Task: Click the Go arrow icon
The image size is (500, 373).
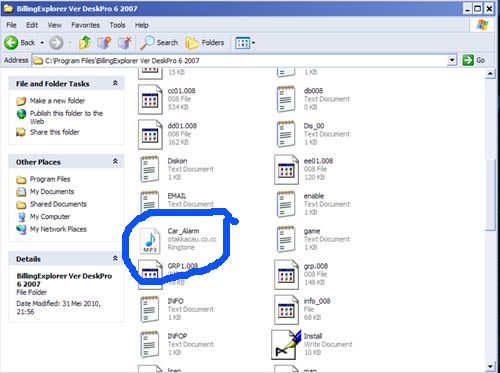Action: [468, 60]
